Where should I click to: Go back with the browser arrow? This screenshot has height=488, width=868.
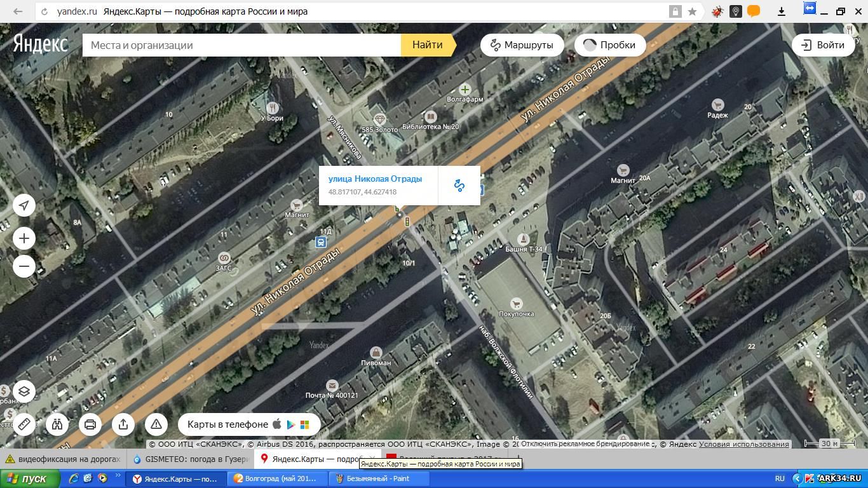tap(18, 11)
